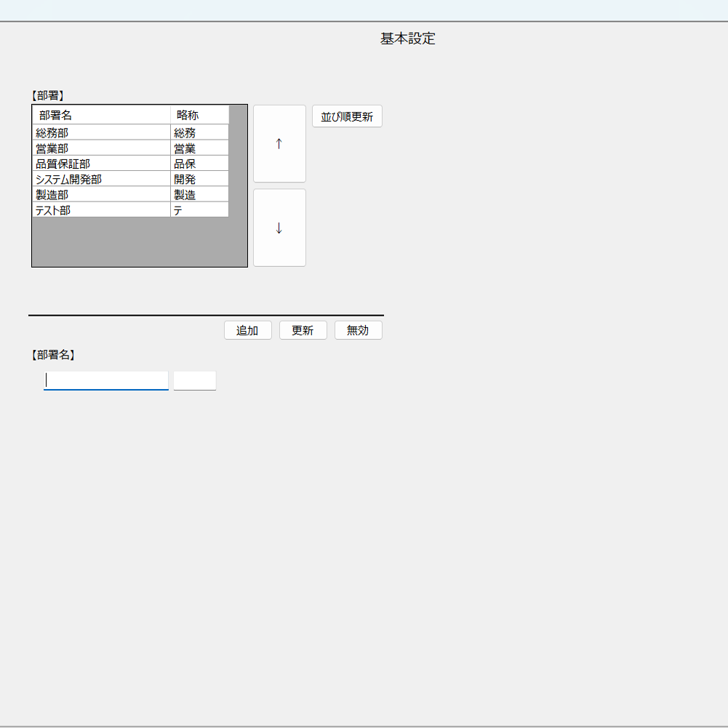
Task: Click the up arrow move button
Action: [x=279, y=143]
